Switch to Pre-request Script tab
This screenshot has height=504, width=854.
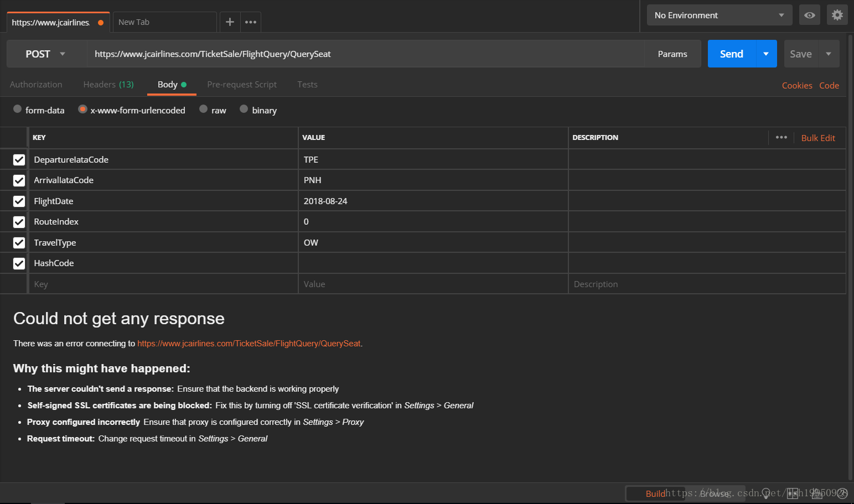[242, 85]
